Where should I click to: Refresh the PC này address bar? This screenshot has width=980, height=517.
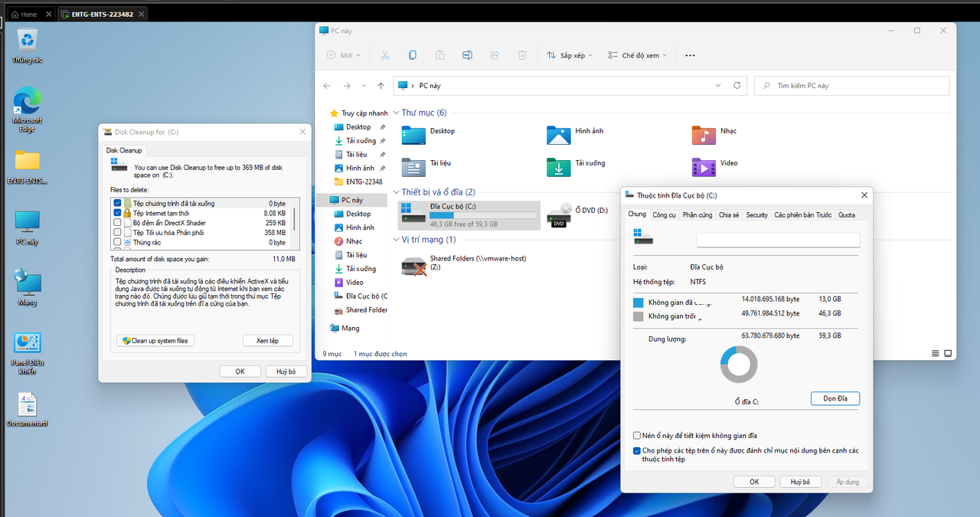(737, 86)
